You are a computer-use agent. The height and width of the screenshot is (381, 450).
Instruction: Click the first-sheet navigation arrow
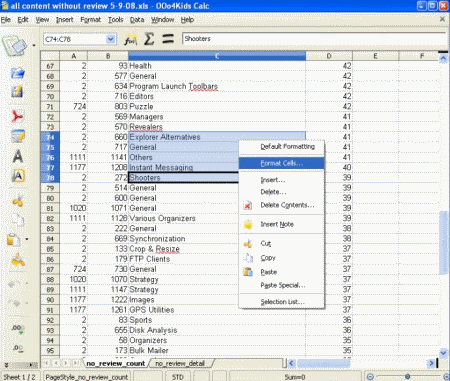pyautogui.click(x=46, y=363)
